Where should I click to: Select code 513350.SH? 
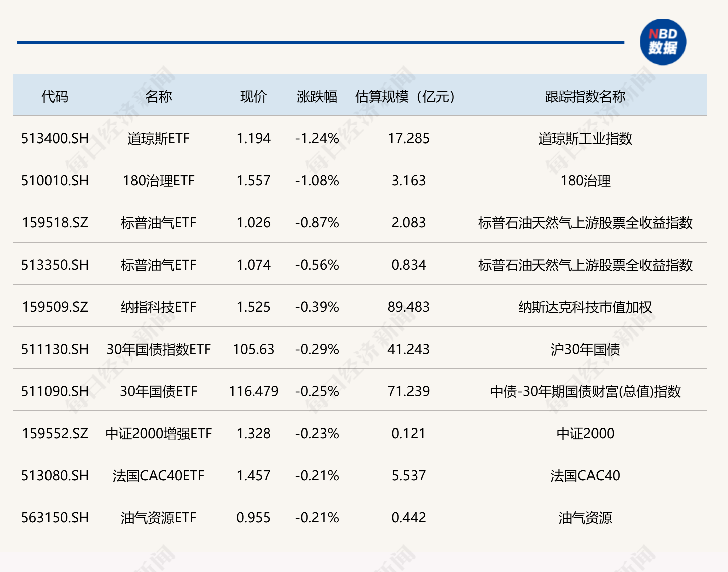(x=55, y=265)
